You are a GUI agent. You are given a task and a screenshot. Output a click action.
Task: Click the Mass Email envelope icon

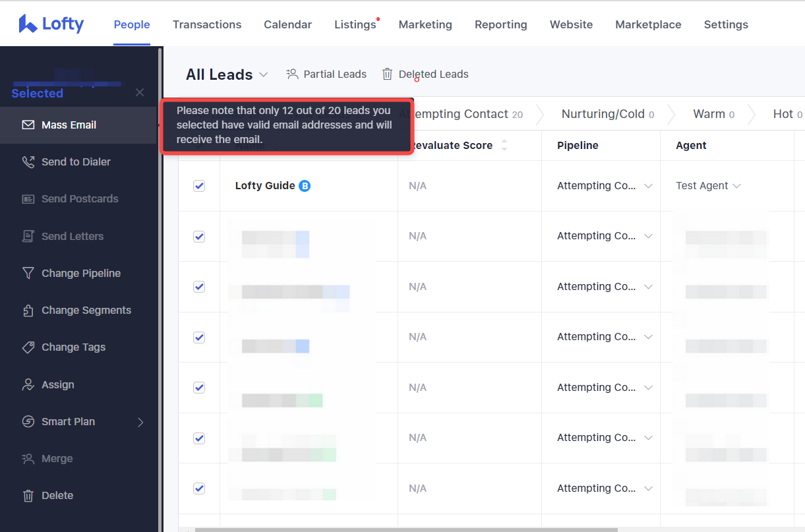point(28,125)
